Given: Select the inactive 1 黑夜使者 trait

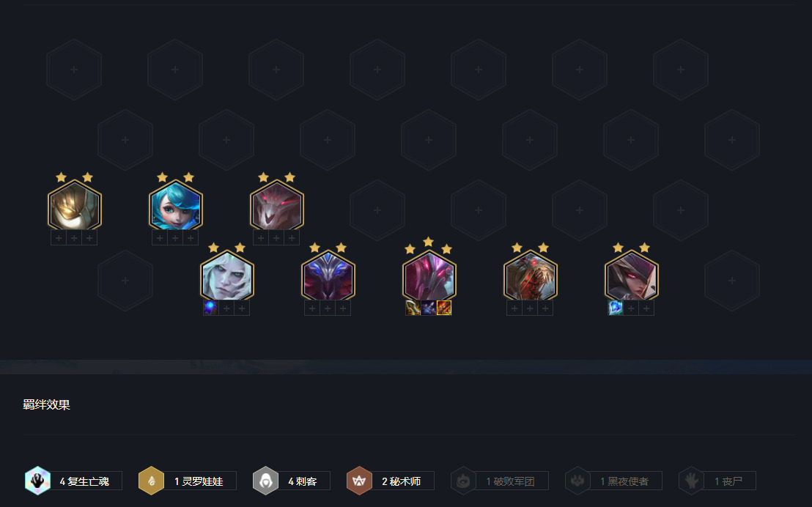Looking at the screenshot, I should (613, 481).
